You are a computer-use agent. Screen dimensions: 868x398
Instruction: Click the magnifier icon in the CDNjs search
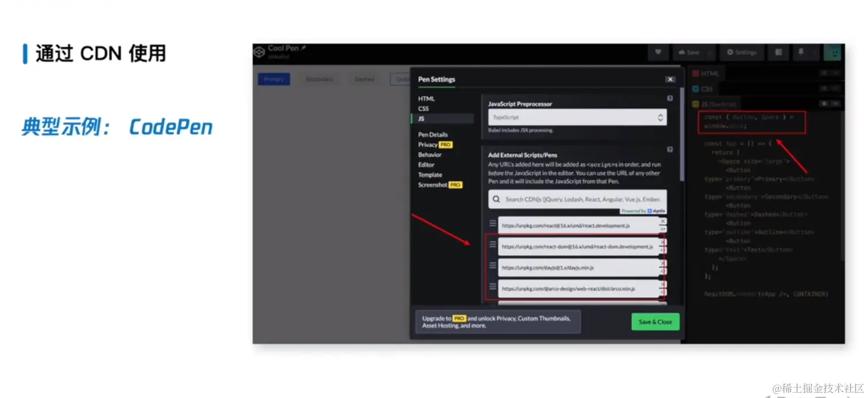pos(496,199)
